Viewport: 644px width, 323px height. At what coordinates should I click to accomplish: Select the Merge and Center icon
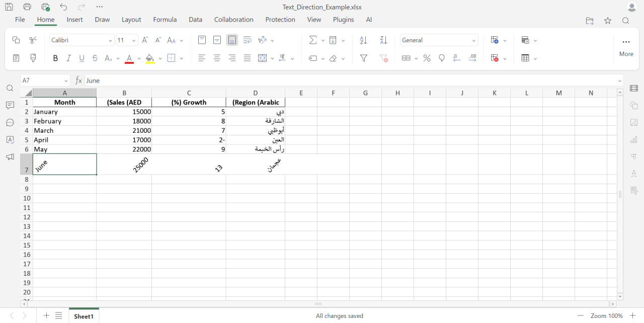pyautogui.click(x=263, y=58)
